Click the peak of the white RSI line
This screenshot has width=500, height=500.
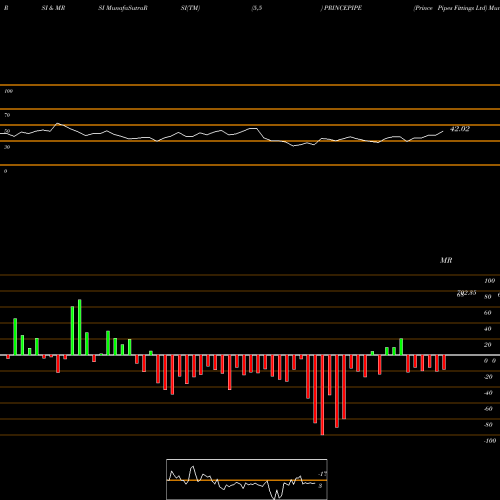(58, 123)
